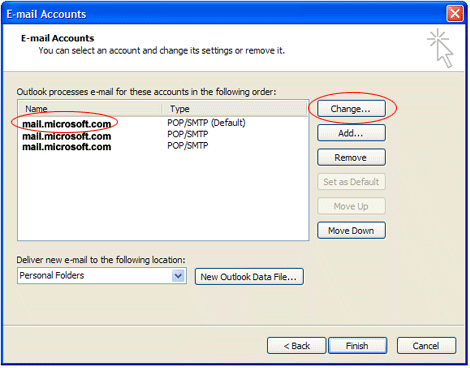Remove the selected e-mail account
Screen dimensions: 470x368
[x=351, y=157]
